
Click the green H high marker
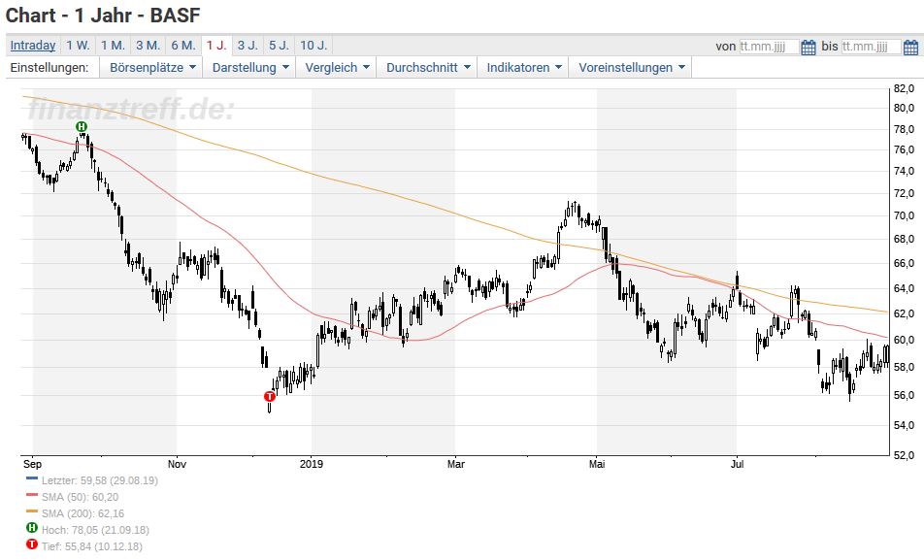point(82,127)
